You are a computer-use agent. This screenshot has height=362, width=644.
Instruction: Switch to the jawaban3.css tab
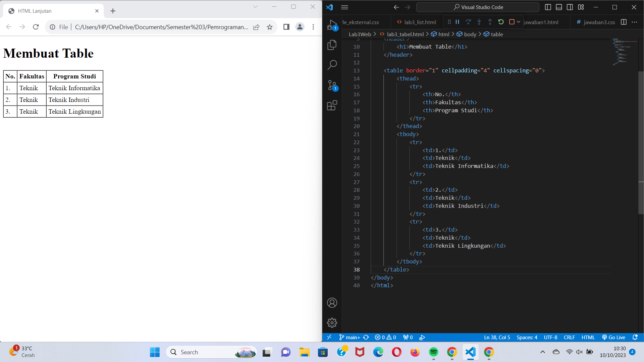pos(599,22)
